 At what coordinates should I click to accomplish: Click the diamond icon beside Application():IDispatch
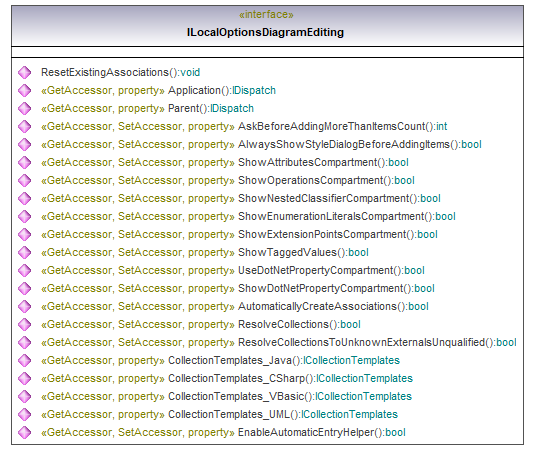tap(25, 90)
